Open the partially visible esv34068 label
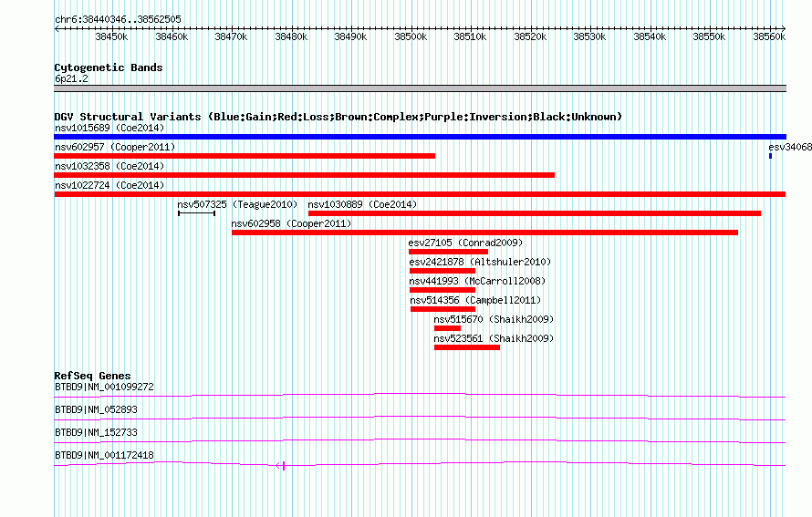The height and width of the screenshot is (517, 812). [790, 147]
